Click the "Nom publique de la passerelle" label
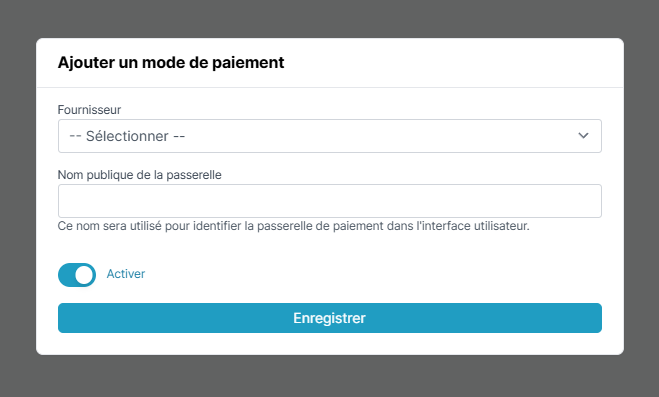 pyautogui.click(x=140, y=175)
